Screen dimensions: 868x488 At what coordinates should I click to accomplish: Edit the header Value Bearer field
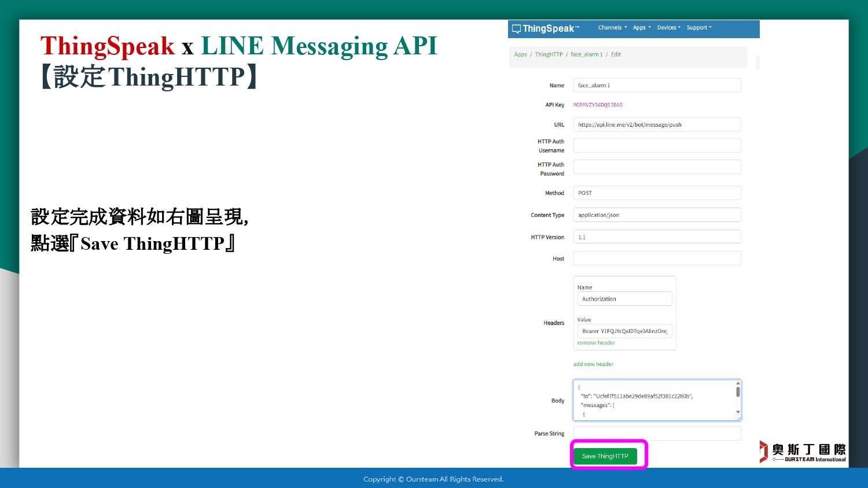(624, 331)
